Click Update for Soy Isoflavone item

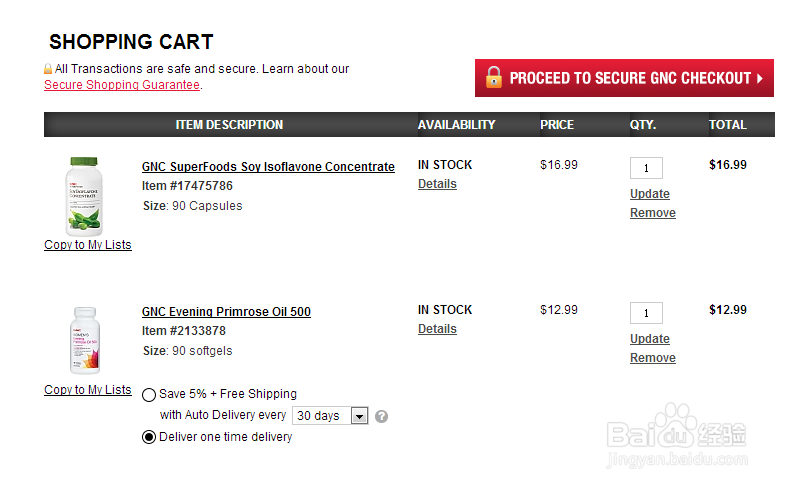click(x=650, y=194)
